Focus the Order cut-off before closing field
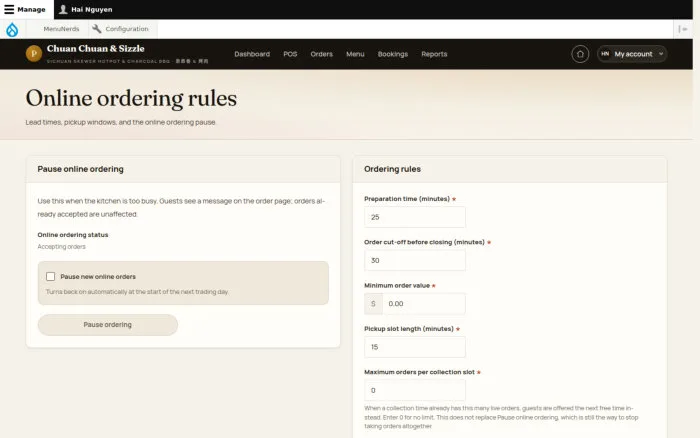Screen dimensions: 700x438 coord(415,260)
